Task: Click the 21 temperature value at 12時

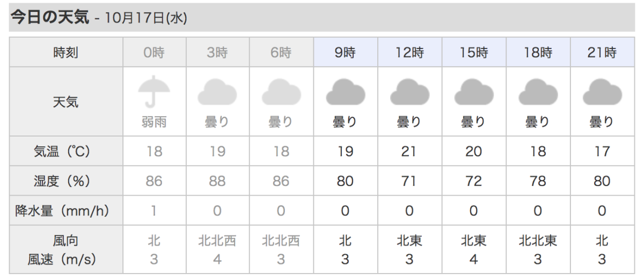Action: (409, 152)
